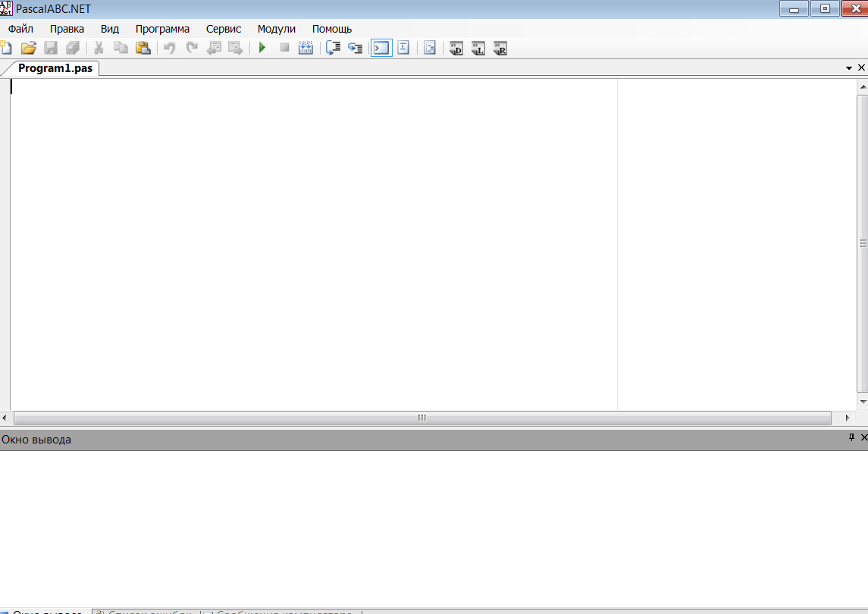The image size is (868, 614).
Task: Click the Cut scissors icon
Action: coord(99,49)
